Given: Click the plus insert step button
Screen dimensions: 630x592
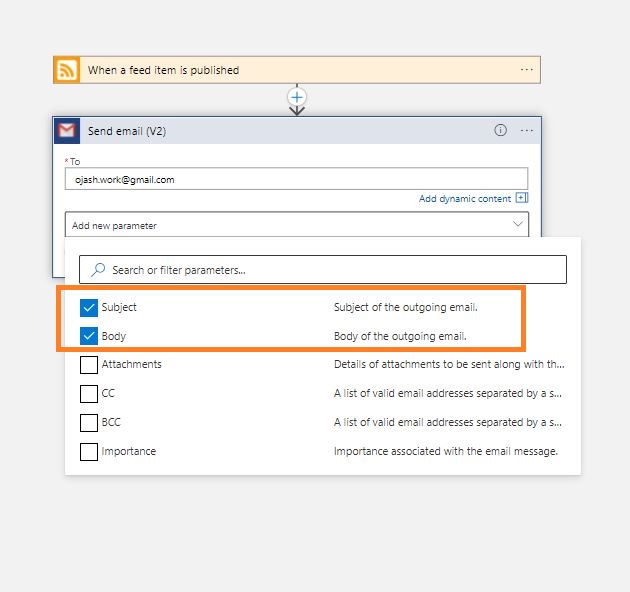Looking at the screenshot, I should click(296, 97).
